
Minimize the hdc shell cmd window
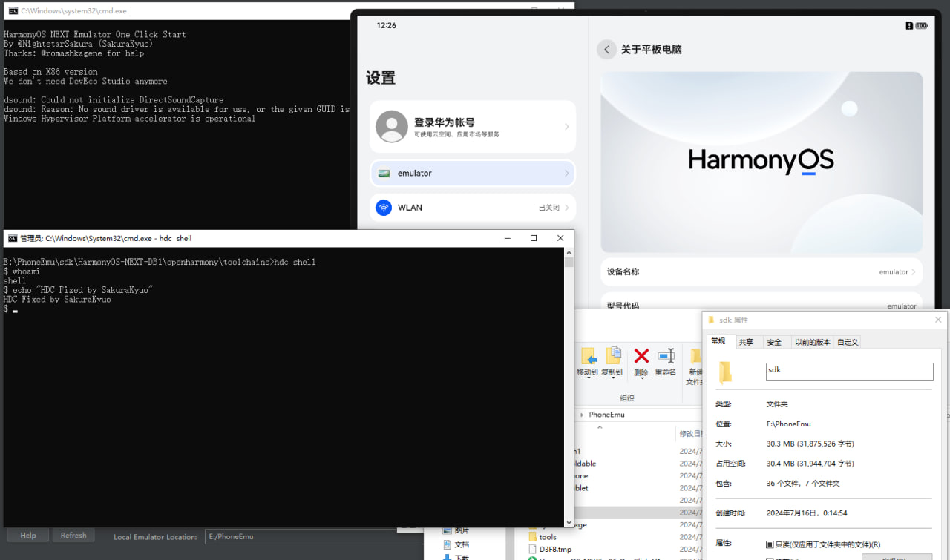click(508, 238)
